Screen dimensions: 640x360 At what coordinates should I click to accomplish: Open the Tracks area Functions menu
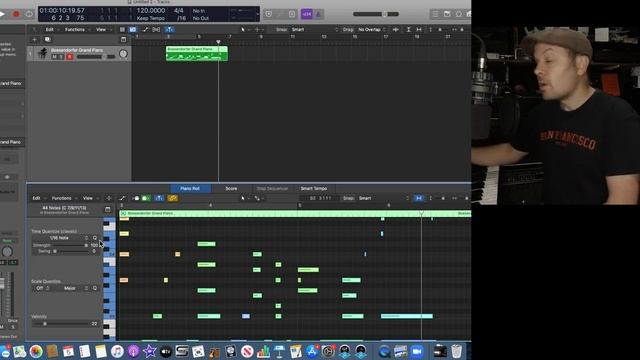(x=77, y=29)
